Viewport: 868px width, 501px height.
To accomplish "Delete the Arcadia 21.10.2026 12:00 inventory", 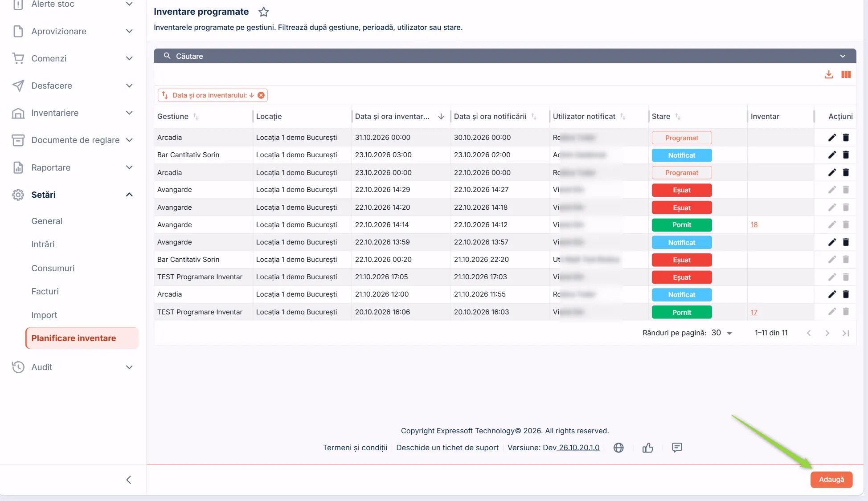I will pyautogui.click(x=846, y=294).
